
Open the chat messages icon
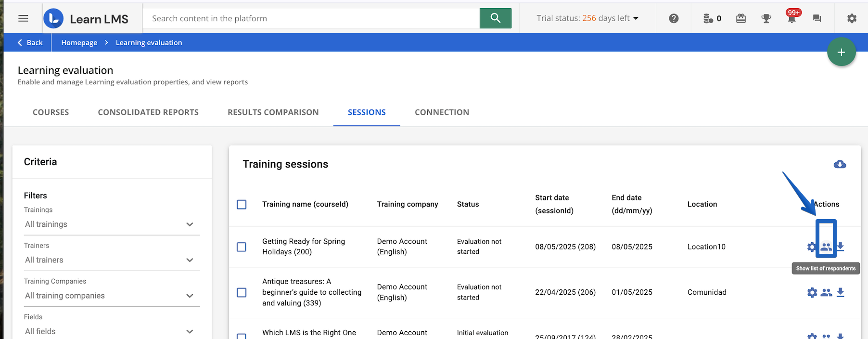pos(817,18)
